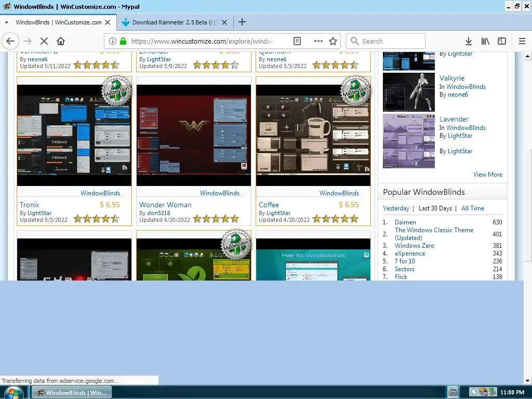Click the forward navigation arrow

[28, 41]
